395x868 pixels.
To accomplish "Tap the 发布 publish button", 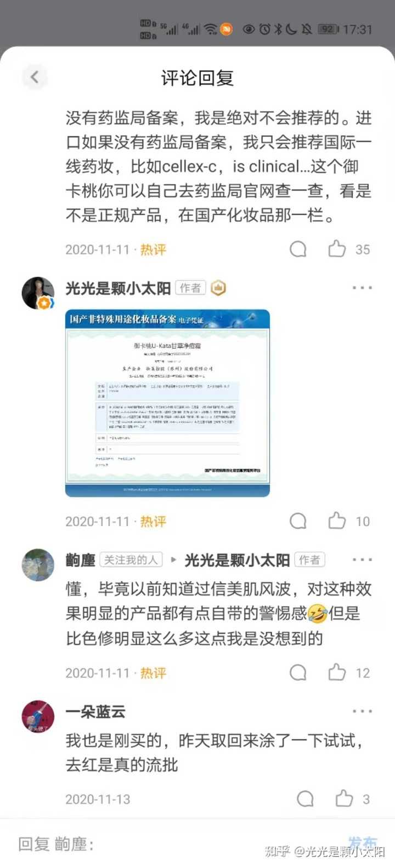I will 362,843.
